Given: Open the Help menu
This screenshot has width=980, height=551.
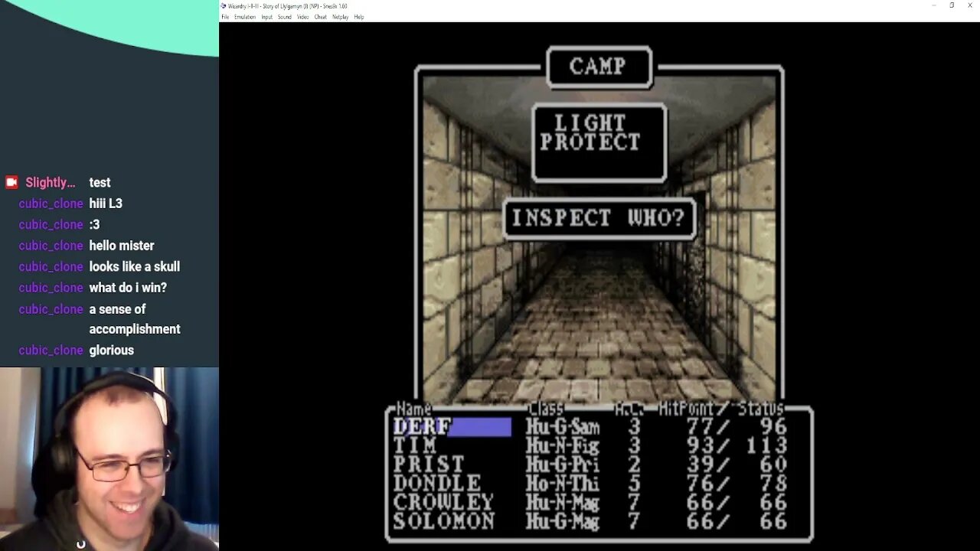Looking at the screenshot, I should (x=358, y=17).
